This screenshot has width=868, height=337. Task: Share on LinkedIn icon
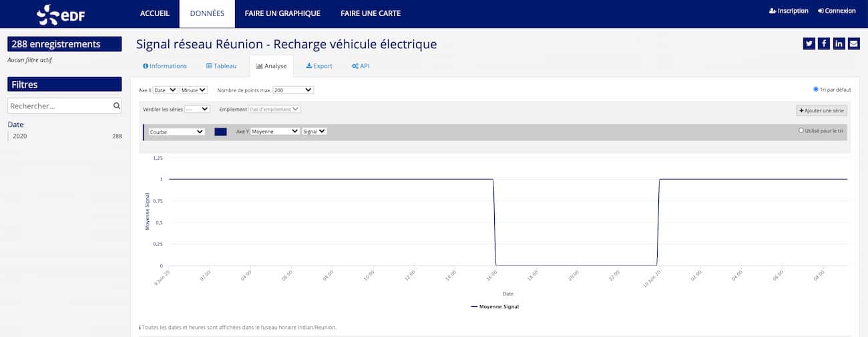point(839,43)
